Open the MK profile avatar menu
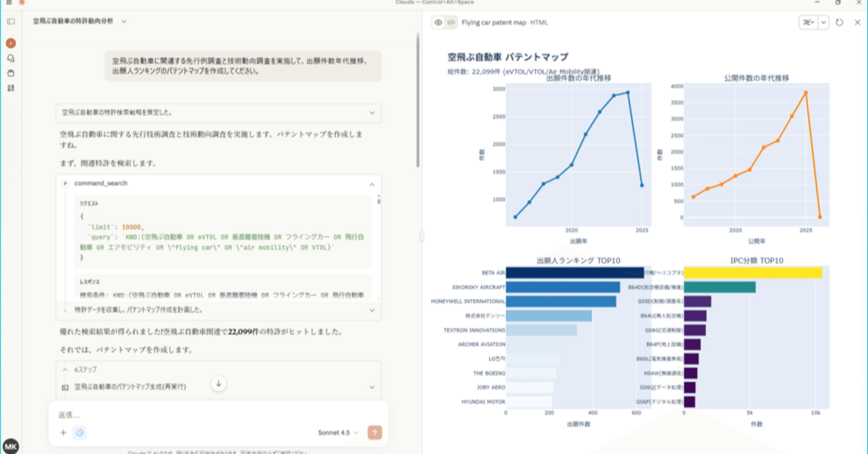 coord(11,444)
